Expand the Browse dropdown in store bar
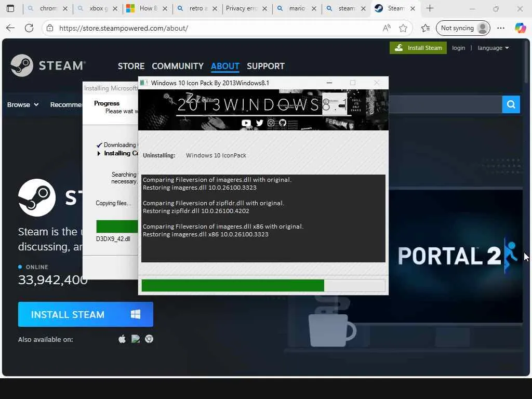 pyautogui.click(x=23, y=104)
